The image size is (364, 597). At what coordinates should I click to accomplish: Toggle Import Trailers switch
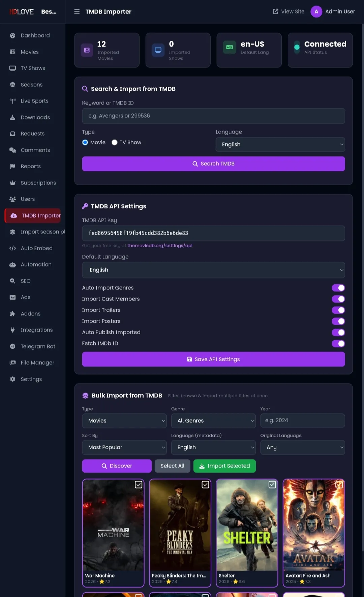pyautogui.click(x=338, y=310)
